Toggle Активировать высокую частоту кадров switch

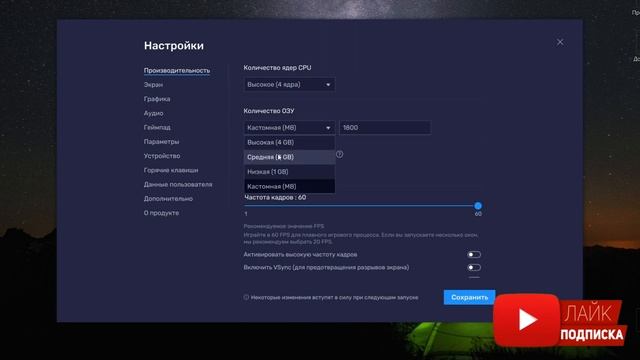474,255
